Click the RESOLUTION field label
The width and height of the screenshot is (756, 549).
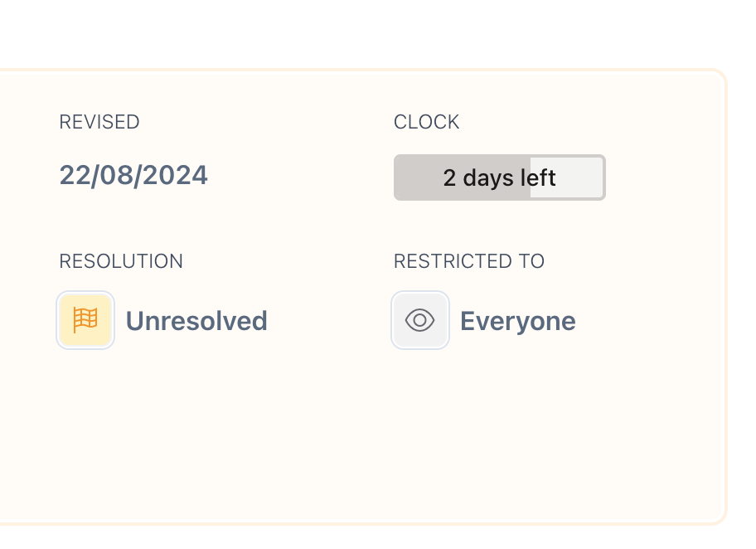[x=121, y=262]
